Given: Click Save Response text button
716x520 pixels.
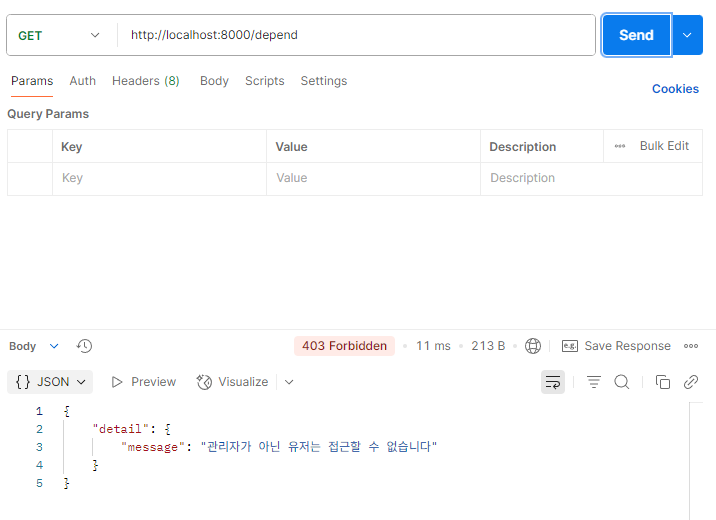Looking at the screenshot, I should 627,346.
